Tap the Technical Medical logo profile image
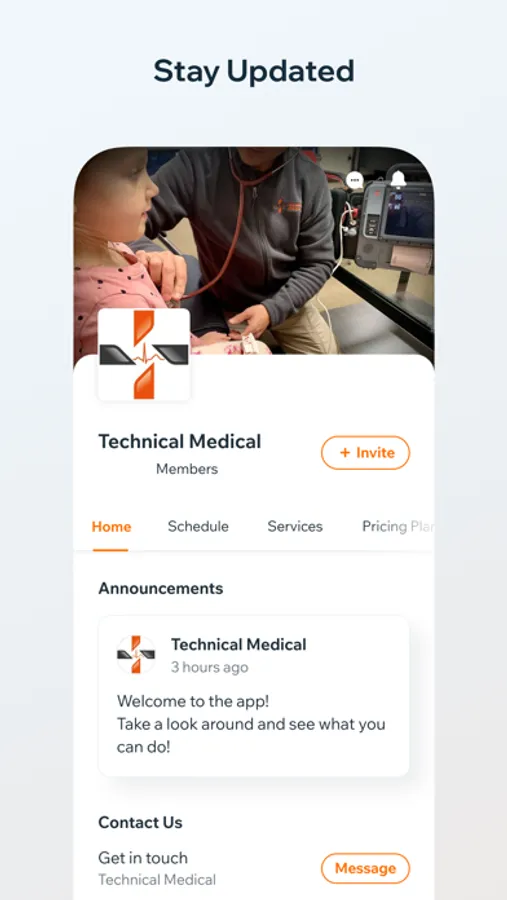The width and height of the screenshot is (507, 900). [x=144, y=355]
